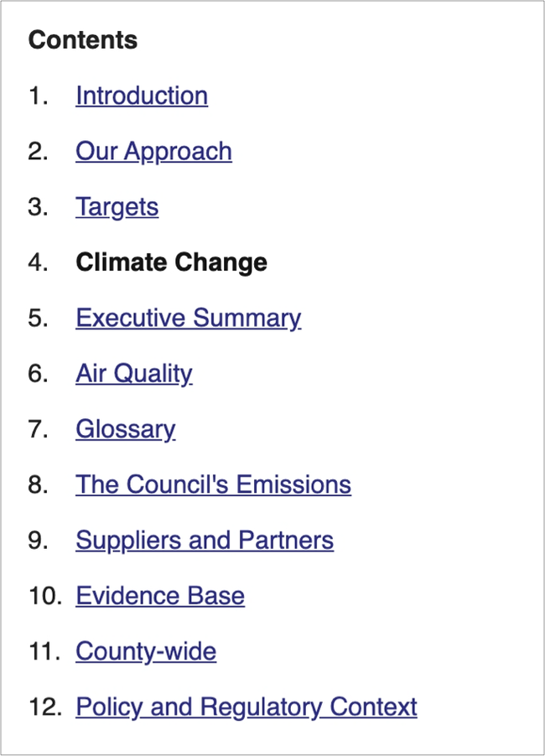
Task: Go to the Evidence Base section
Action: tap(160, 596)
